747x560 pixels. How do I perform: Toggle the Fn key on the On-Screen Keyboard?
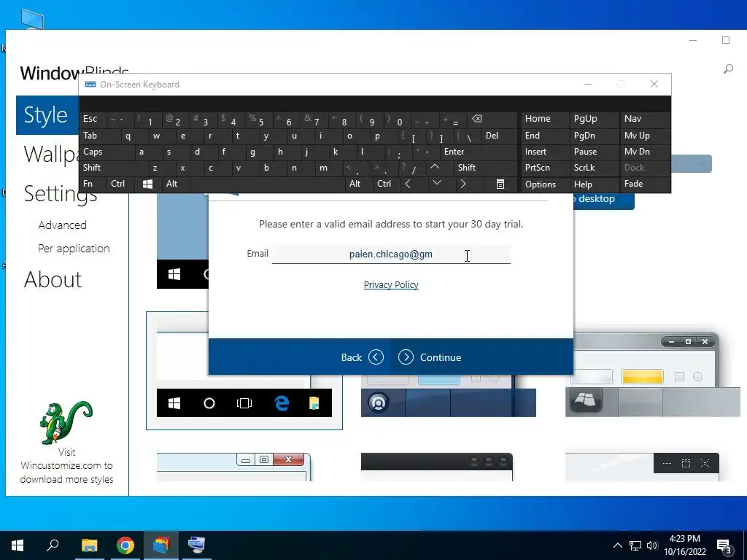point(92,184)
